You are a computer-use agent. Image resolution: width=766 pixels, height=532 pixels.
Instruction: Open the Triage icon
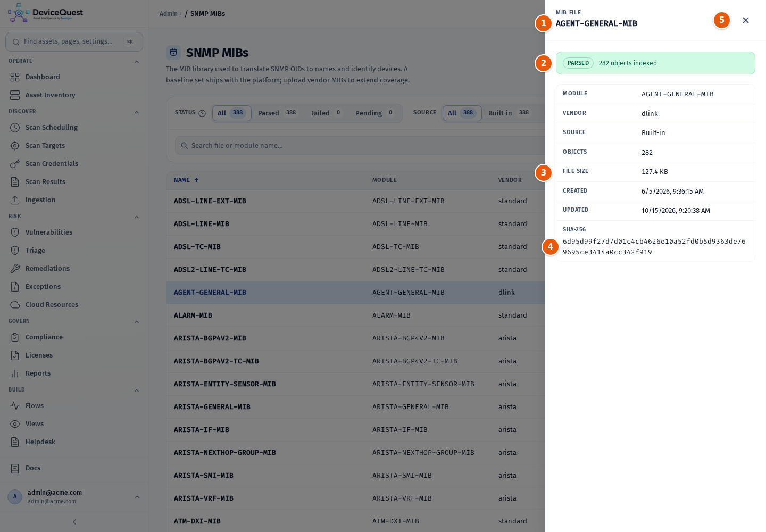click(15, 251)
